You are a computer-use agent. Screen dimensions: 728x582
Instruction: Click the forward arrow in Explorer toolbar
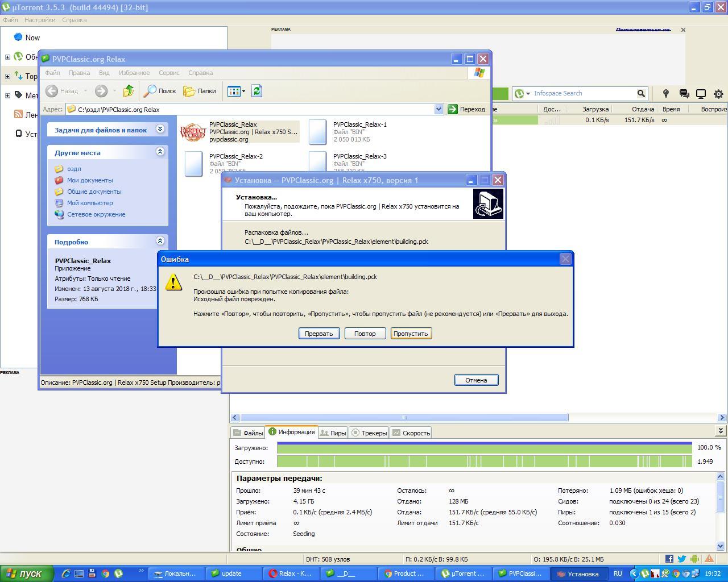pyautogui.click(x=101, y=91)
